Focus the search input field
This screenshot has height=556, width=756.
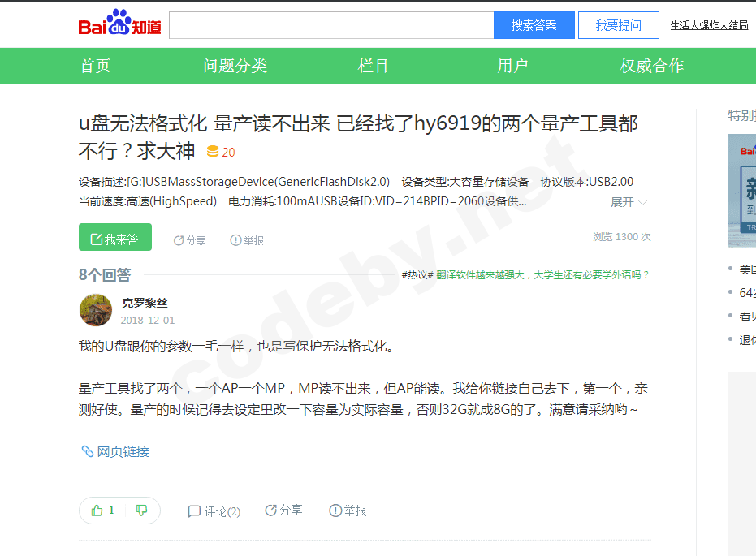(331, 25)
